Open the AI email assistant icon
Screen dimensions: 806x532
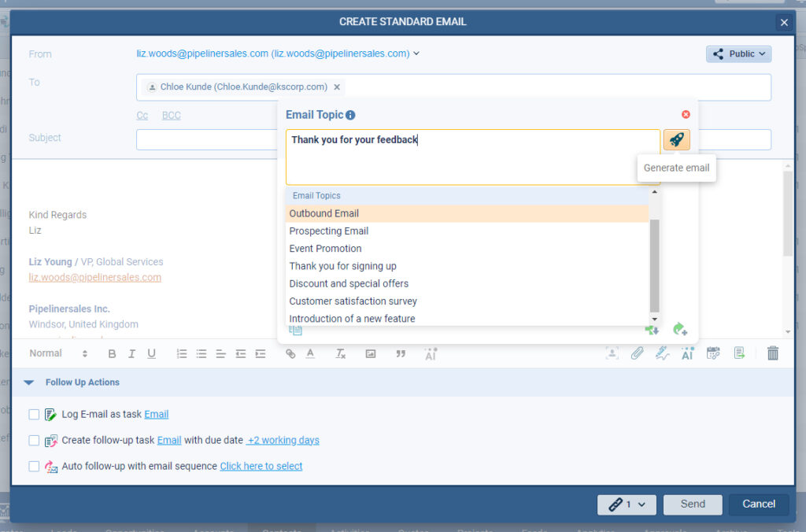(687, 353)
